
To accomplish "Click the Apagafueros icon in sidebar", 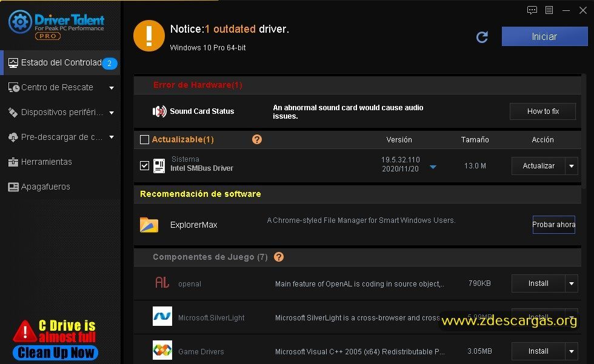I will (x=13, y=187).
